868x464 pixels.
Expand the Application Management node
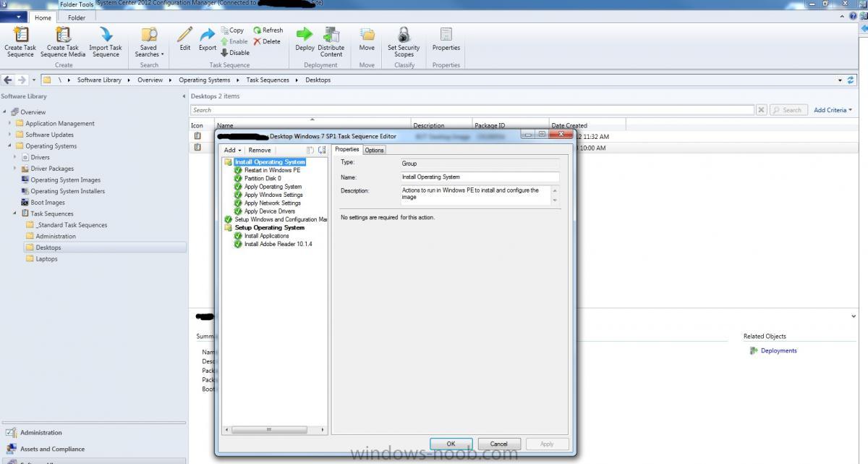[10, 123]
